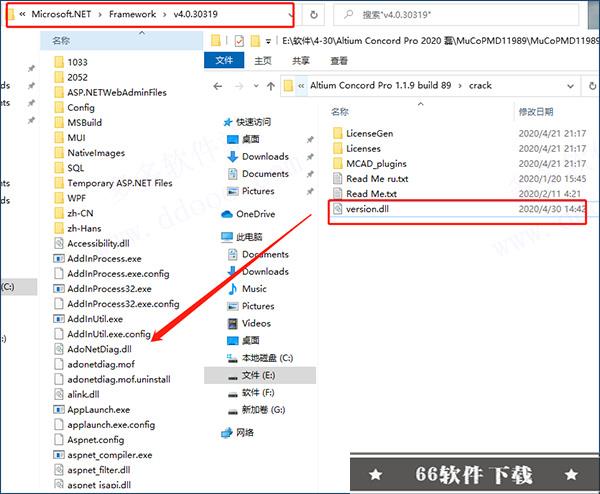Refresh the crack folder view

point(592,86)
